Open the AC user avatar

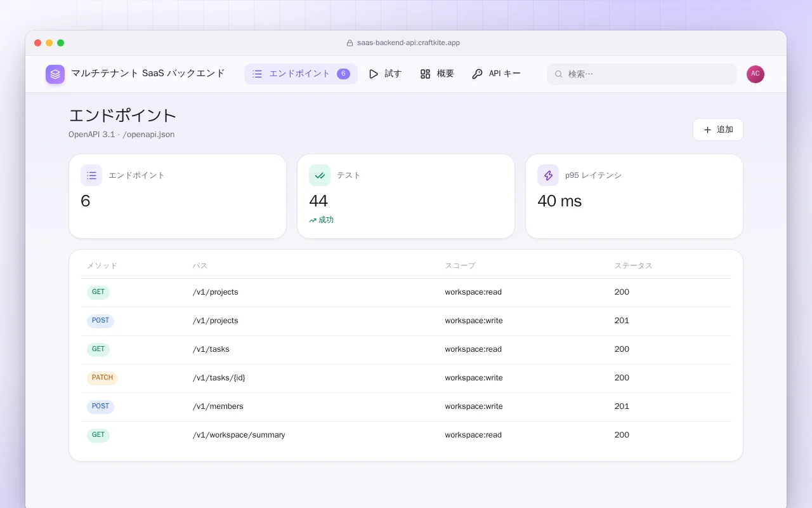click(756, 74)
